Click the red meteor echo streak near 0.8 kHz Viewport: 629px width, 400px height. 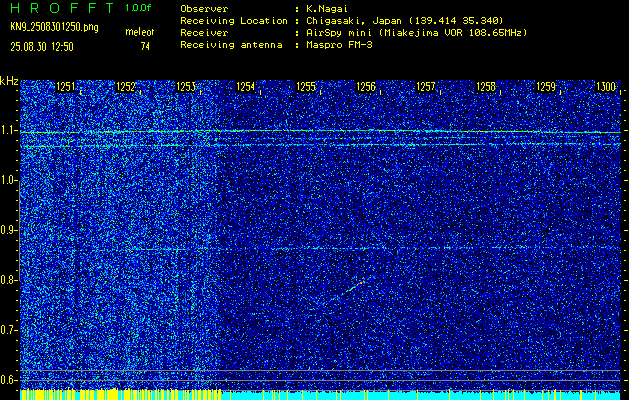(358, 284)
